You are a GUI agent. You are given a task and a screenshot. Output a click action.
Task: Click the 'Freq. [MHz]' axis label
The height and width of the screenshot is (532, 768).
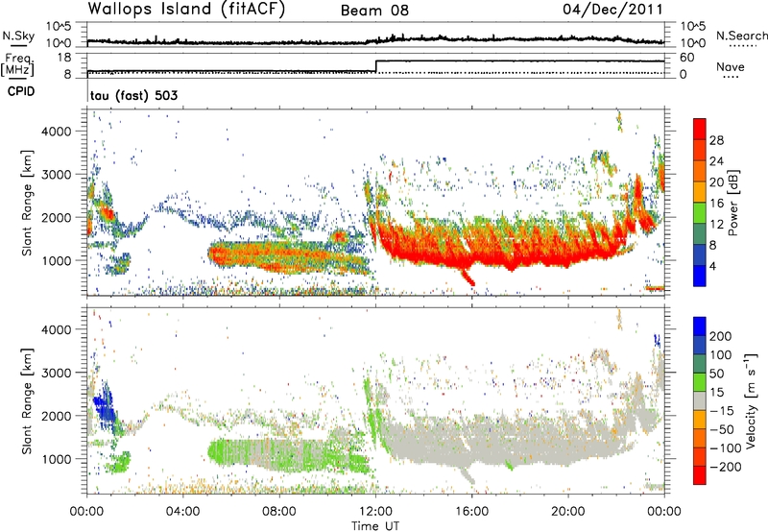tap(17, 64)
